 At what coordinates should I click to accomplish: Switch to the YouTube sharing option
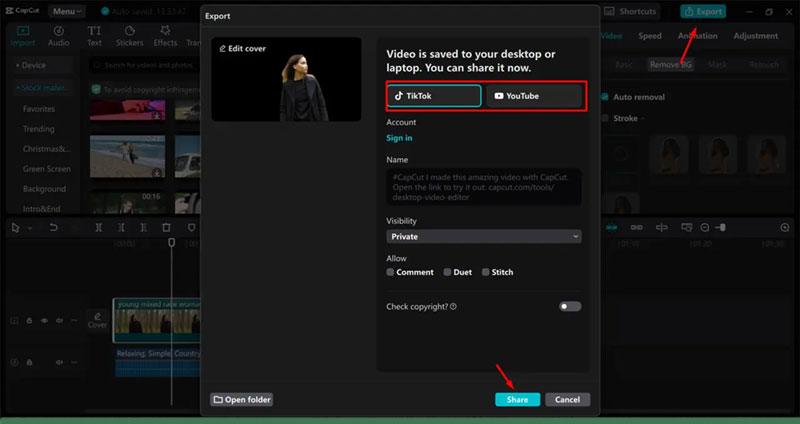(x=533, y=96)
